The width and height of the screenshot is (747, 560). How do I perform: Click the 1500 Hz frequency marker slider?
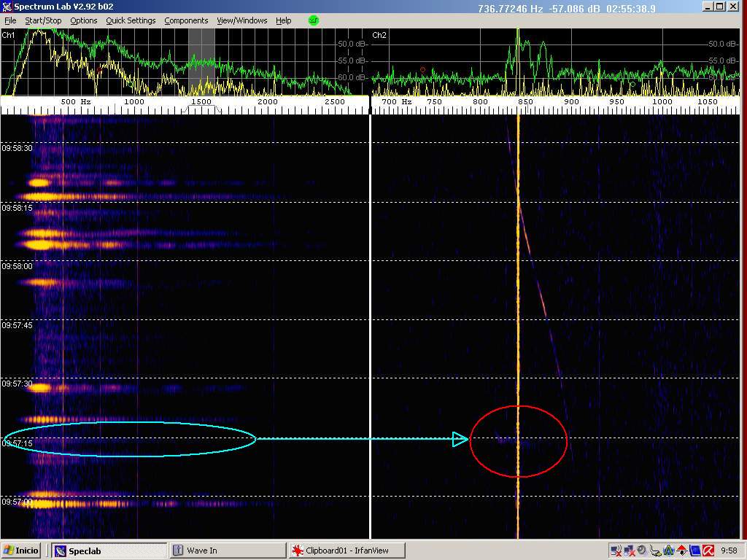pyautogui.click(x=201, y=103)
